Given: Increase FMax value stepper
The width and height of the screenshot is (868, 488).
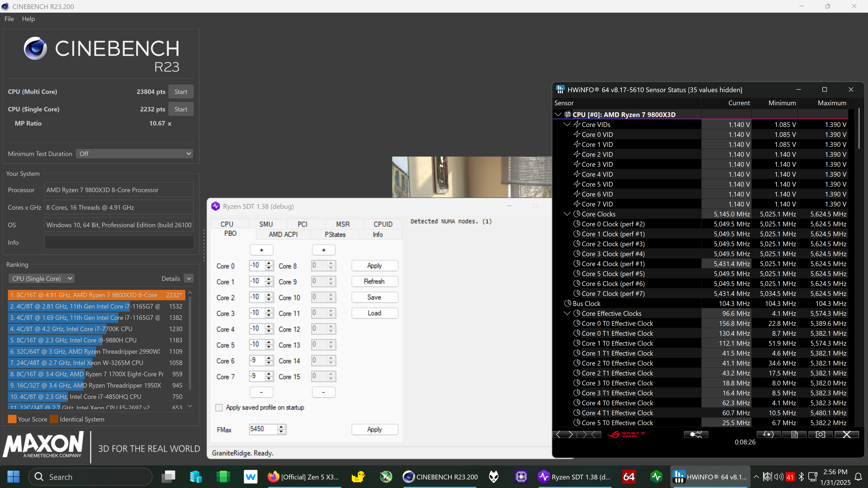Looking at the screenshot, I should pos(281,427).
